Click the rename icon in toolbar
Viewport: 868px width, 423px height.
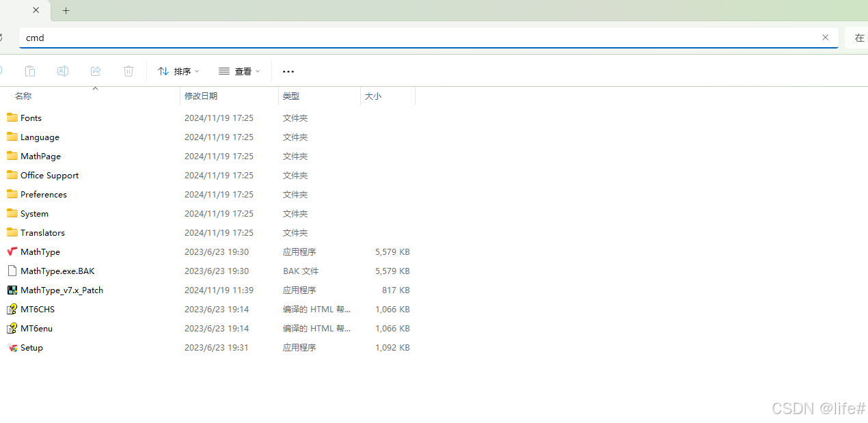coord(63,71)
